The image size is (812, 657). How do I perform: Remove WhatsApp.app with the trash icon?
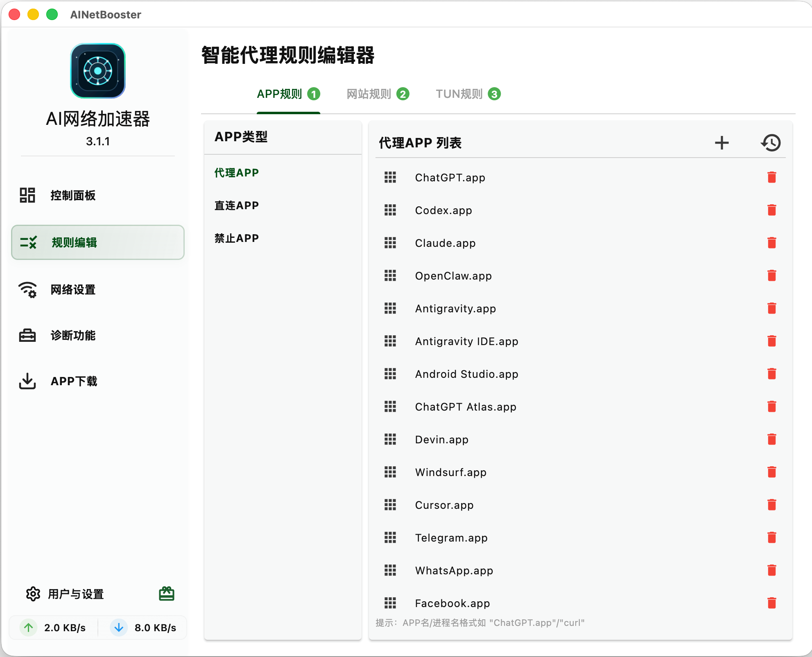pos(771,570)
